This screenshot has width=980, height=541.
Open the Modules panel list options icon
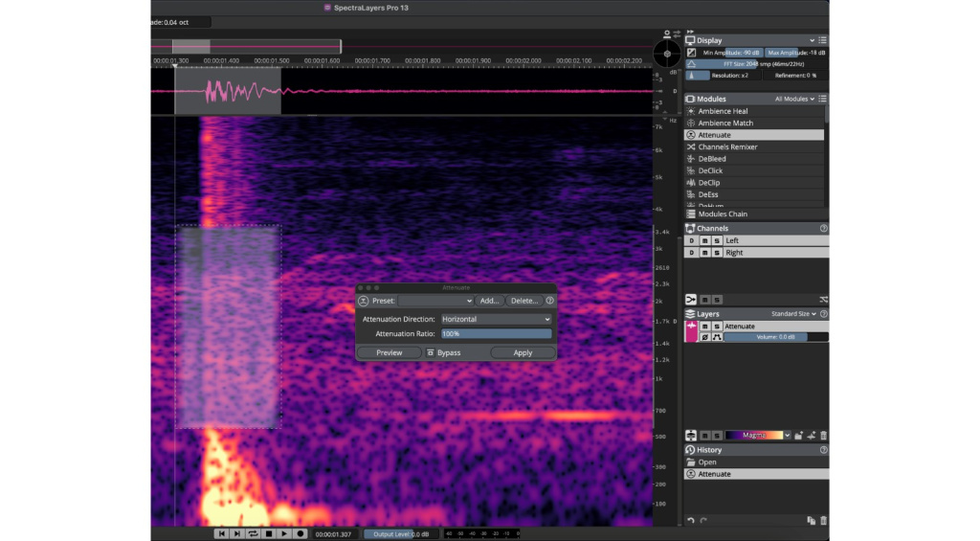click(x=822, y=99)
